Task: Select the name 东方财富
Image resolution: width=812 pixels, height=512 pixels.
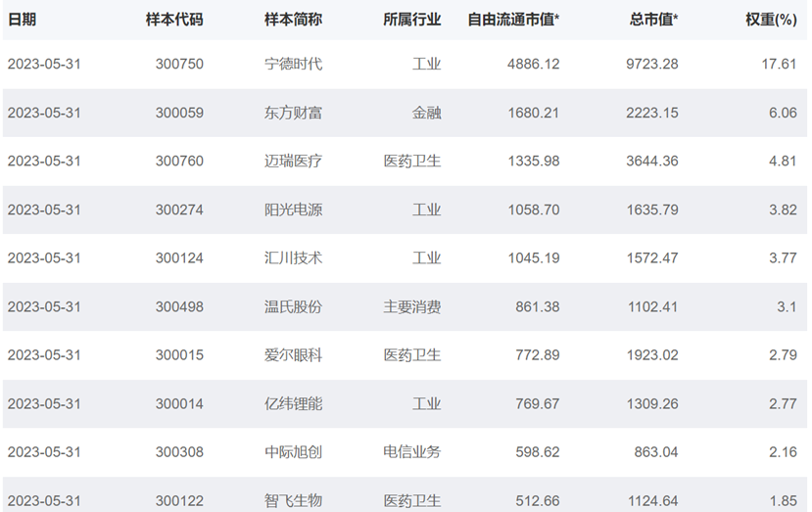Action: coord(293,113)
